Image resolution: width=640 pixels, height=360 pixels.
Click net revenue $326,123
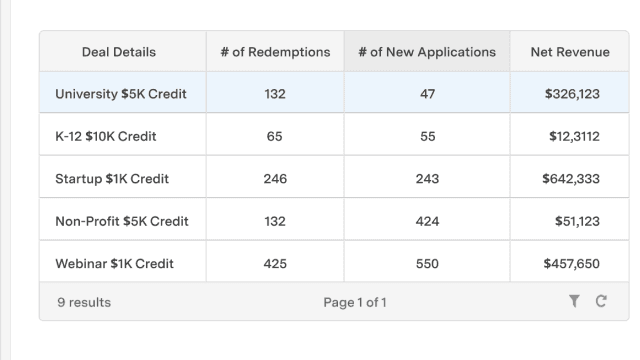click(x=572, y=94)
